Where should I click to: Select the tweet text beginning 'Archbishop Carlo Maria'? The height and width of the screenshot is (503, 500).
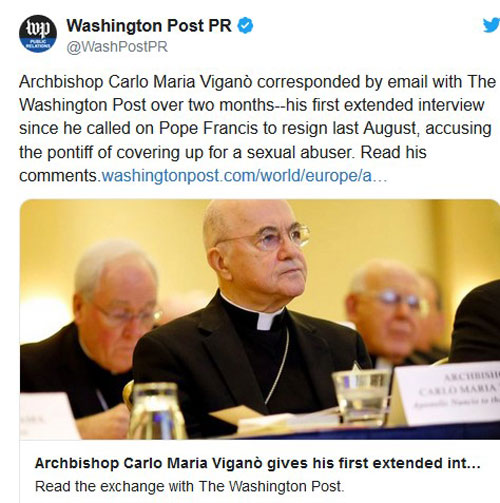coord(257,129)
